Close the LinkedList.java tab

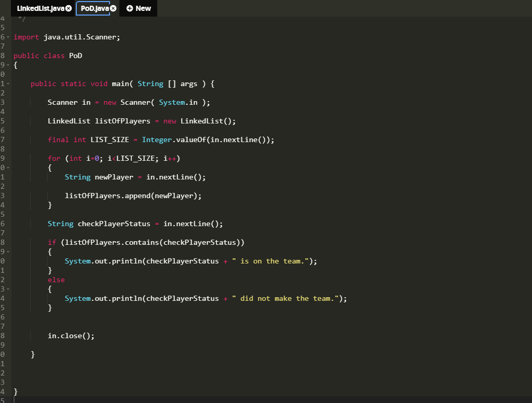(x=69, y=8)
